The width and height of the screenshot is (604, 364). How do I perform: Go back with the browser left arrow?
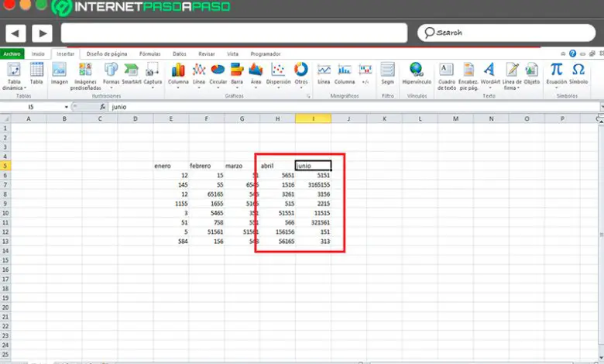click(x=15, y=33)
